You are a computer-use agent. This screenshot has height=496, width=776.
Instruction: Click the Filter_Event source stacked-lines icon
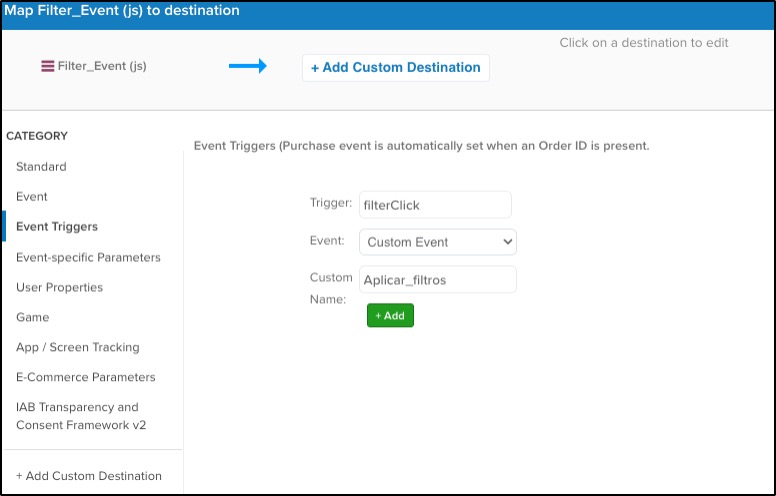47,67
